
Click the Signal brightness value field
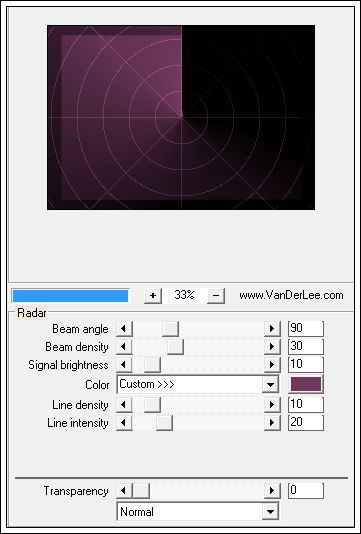[306, 365]
